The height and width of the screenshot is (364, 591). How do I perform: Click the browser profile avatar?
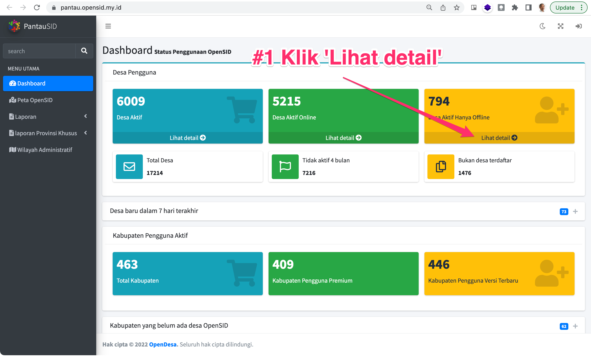pos(542,7)
